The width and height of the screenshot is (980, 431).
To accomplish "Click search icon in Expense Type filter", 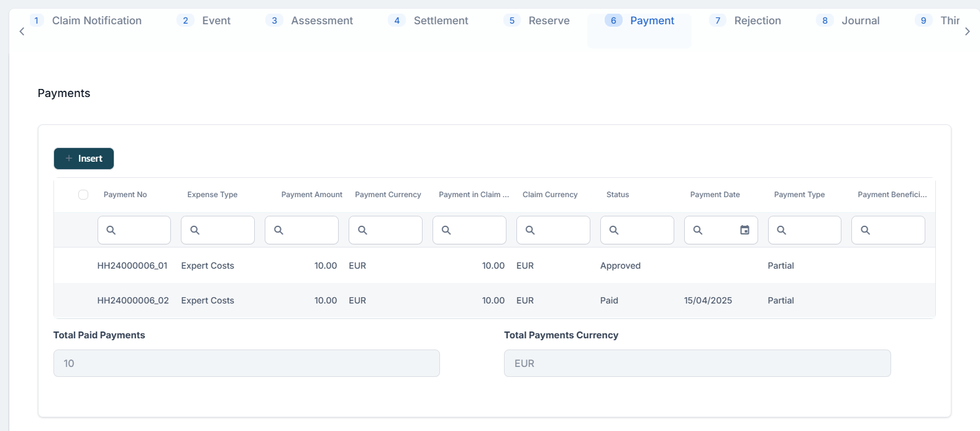I will [195, 230].
